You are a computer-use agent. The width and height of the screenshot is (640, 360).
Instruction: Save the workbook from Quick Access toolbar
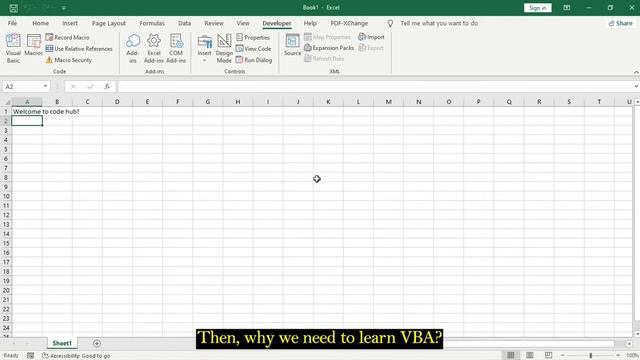coord(13,8)
